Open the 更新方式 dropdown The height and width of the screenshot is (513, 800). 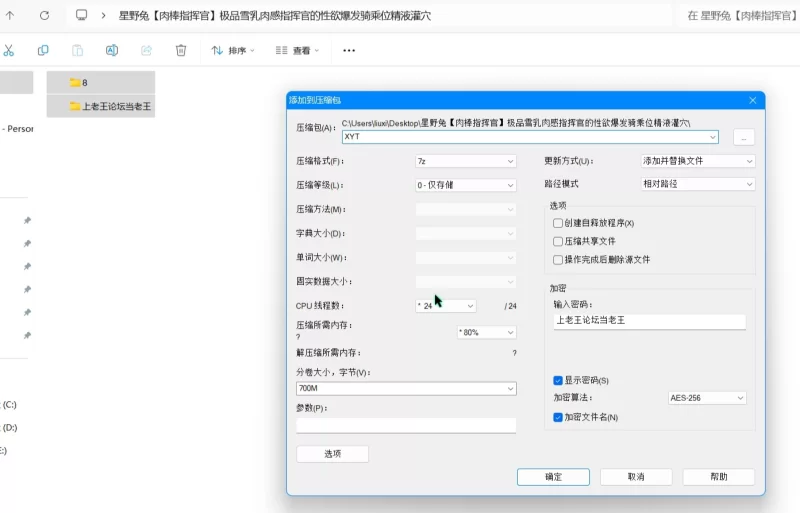click(x=697, y=161)
